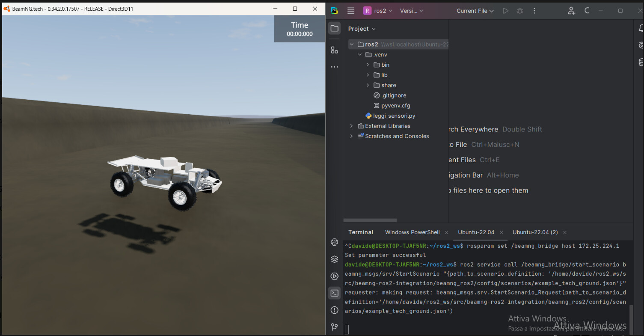Select the Ubuntu-22.04 terminal tab

click(476, 232)
